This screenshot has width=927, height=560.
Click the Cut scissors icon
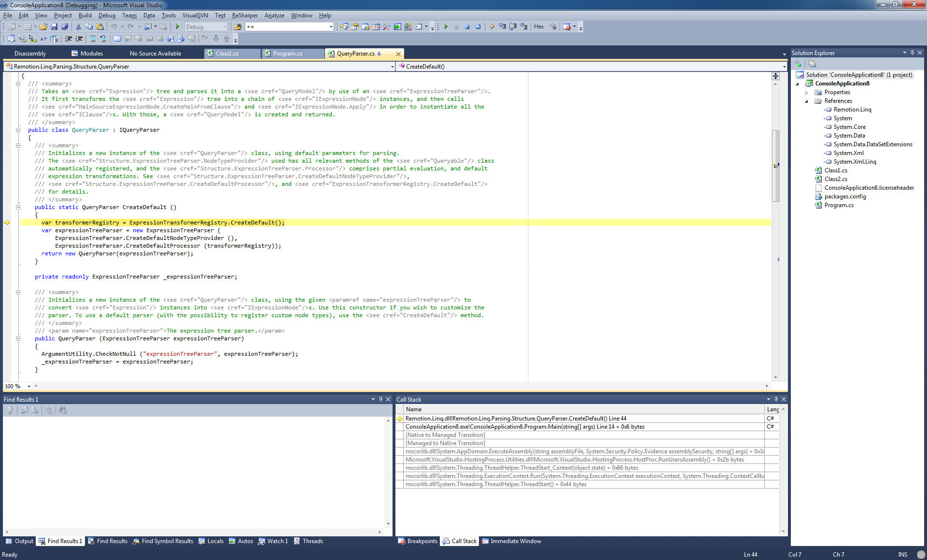point(78,27)
